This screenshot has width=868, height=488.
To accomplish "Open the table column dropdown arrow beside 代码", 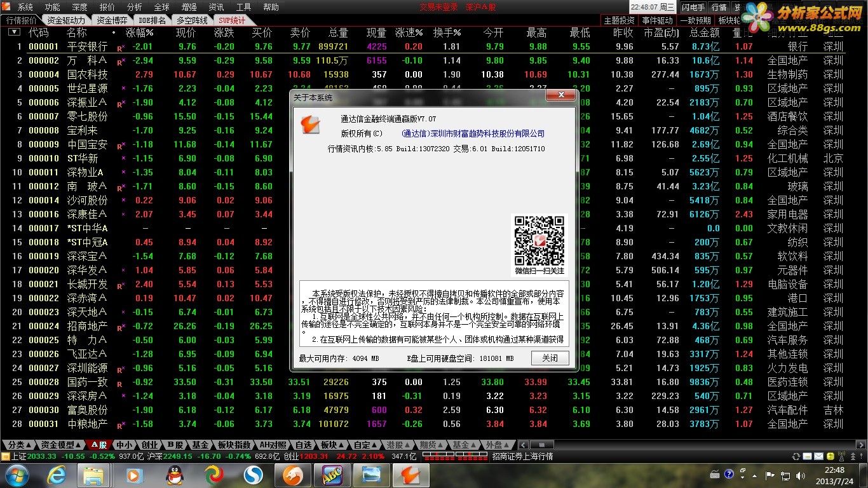I will click(15, 32).
